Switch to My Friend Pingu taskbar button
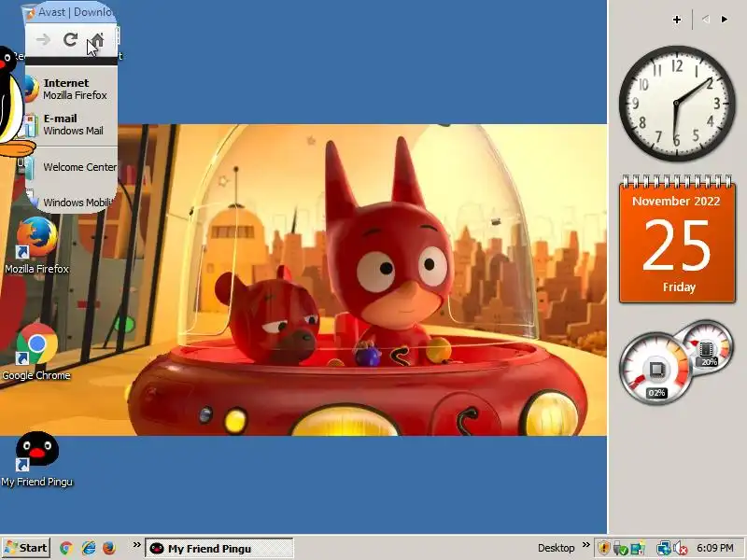The width and height of the screenshot is (747, 560). (219, 548)
